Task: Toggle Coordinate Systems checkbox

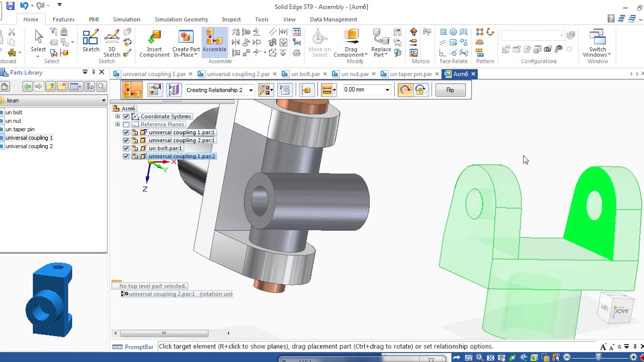Action: pyautogui.click(x=126, y=117)
